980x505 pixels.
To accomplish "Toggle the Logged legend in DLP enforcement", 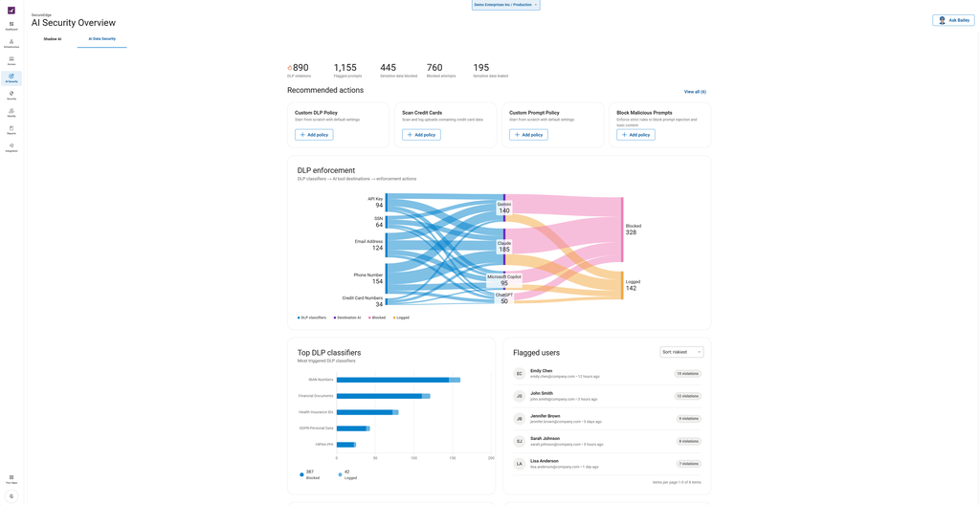I will 401,318.
